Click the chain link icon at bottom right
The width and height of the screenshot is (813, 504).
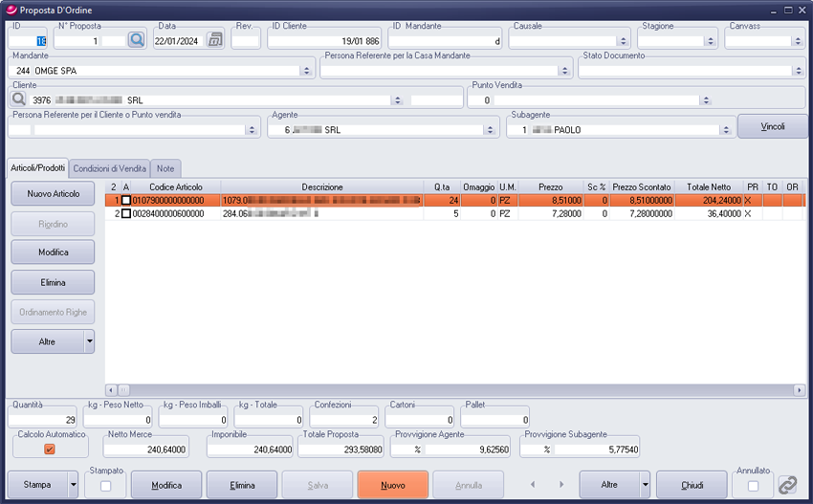787,485
